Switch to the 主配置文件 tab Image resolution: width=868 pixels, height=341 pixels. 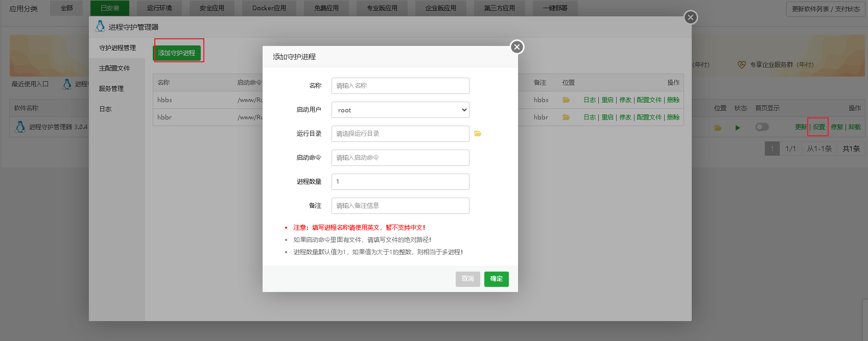[114, 68]
